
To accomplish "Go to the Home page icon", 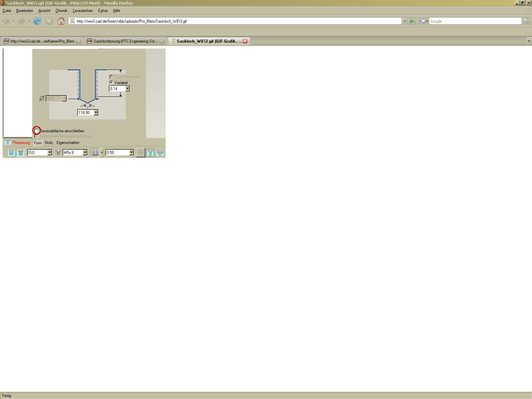I will pos(61,21).
